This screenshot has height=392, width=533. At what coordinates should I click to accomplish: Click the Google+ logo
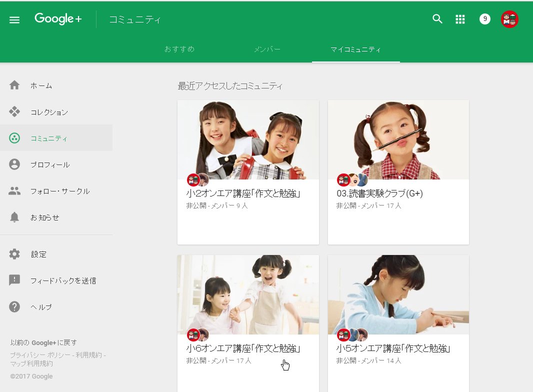click(x=58, y=19)
